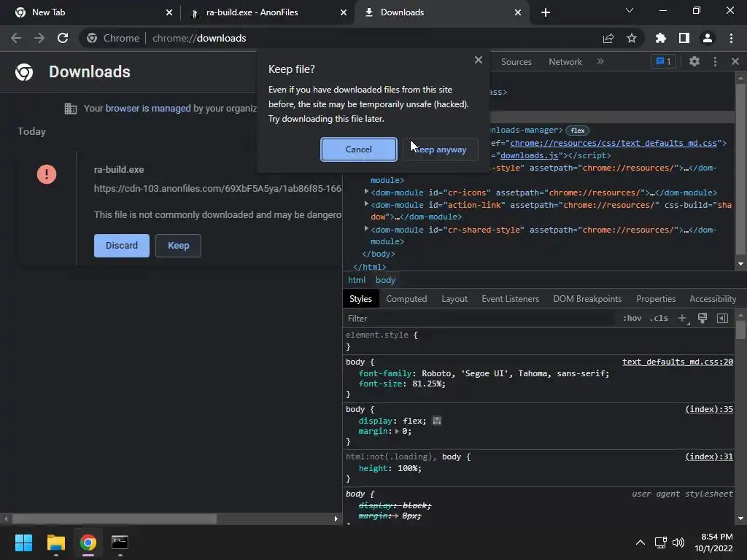
Task: Open the 'browser is managed' link
Action: (147, 109)
